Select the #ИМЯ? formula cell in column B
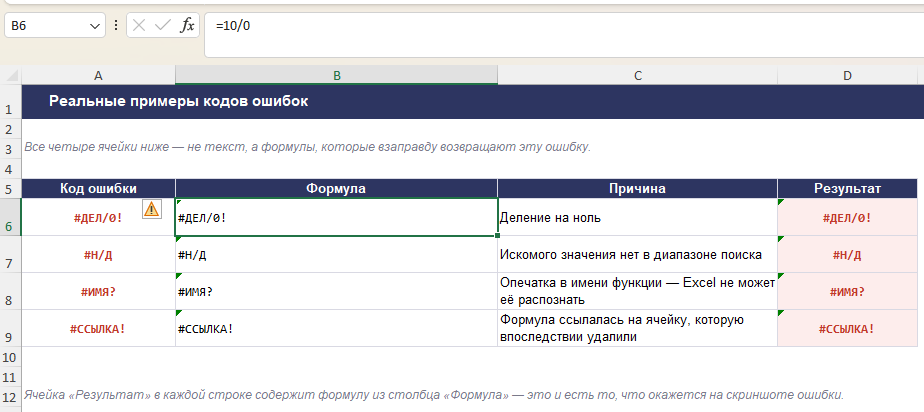Image resolution: width=924 pixels, height=412 pixels. point(336,291)
